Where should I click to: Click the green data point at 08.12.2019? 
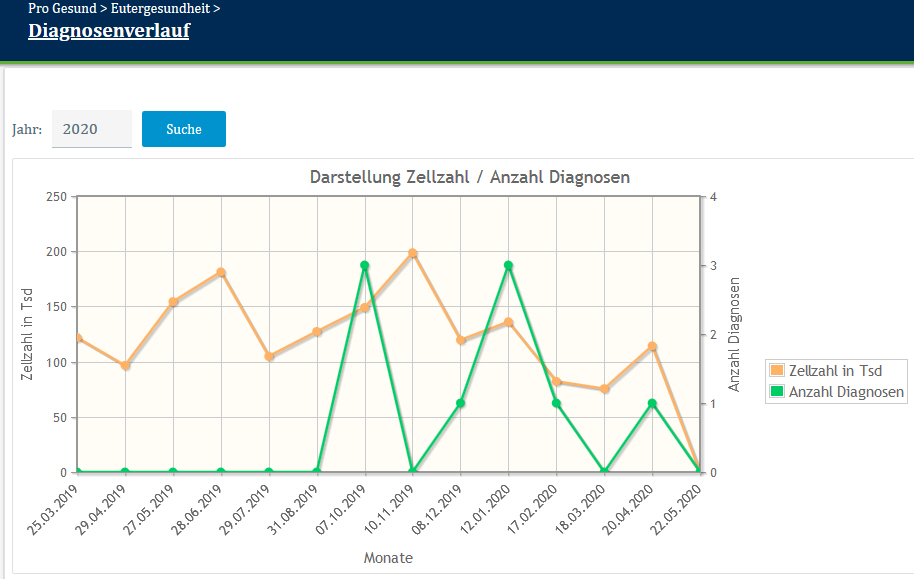(x=460, y=403)
